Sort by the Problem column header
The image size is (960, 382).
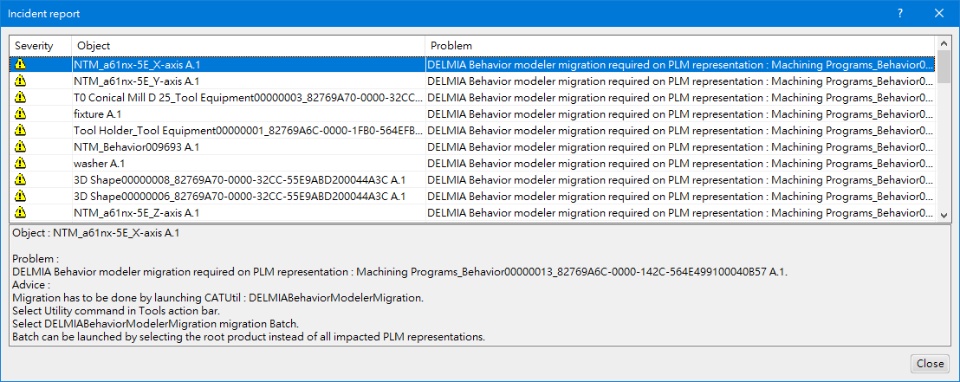680,46
